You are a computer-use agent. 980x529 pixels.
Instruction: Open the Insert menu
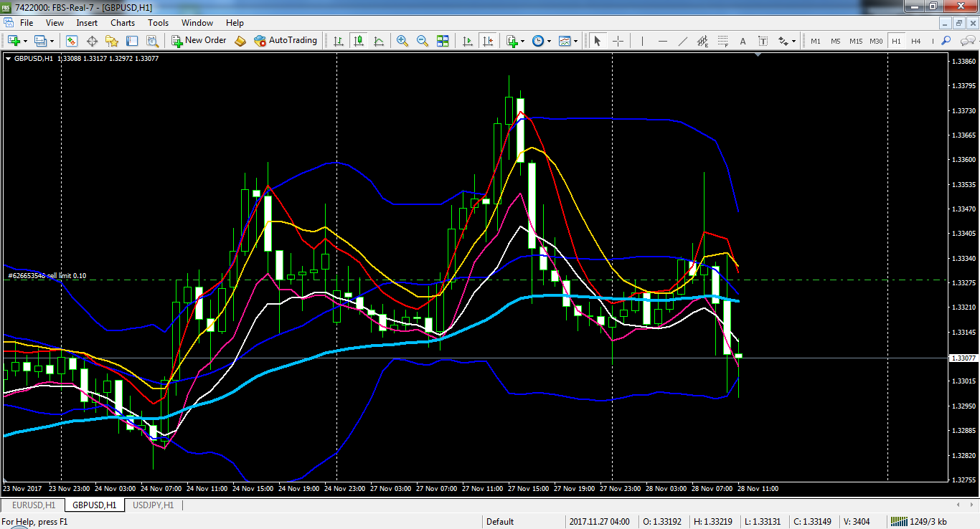(87, 23)
